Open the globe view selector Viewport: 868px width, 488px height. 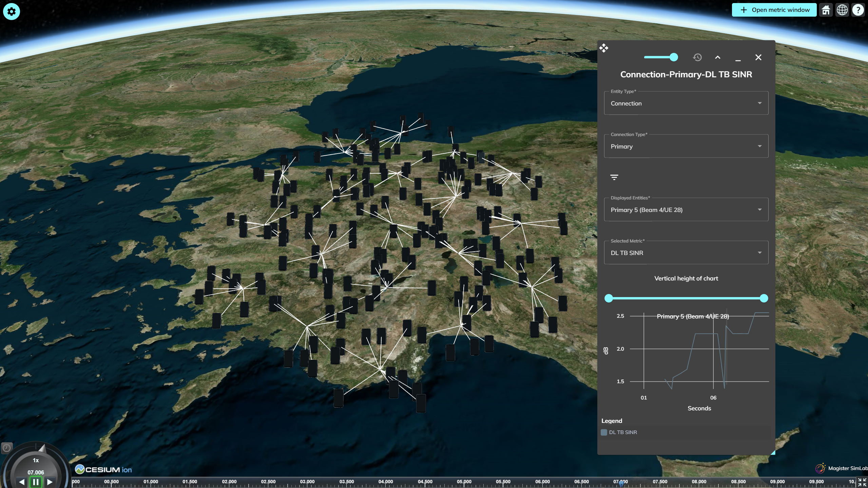pyautogui.click(x=842, y=10)
